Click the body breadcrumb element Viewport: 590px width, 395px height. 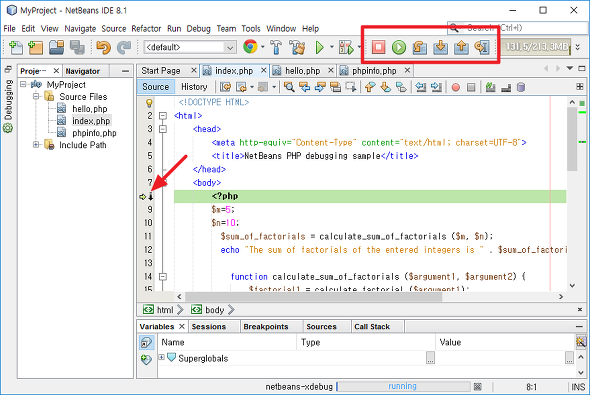(x=212, y=310)
